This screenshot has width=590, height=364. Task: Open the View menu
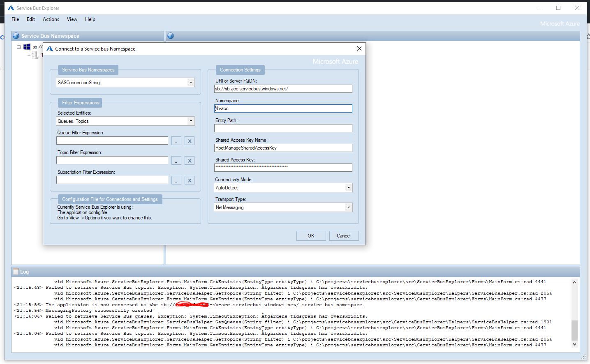(x=72, y=19)
